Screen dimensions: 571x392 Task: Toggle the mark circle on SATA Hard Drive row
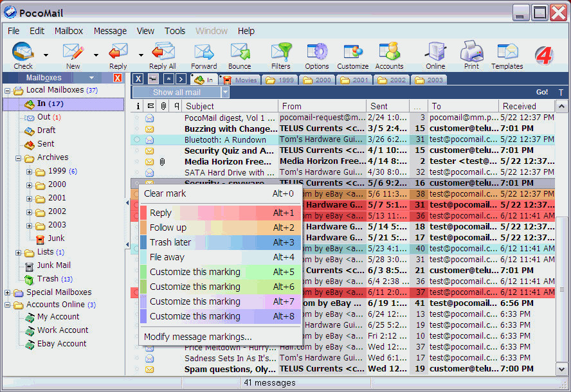(x=137, y=172)
